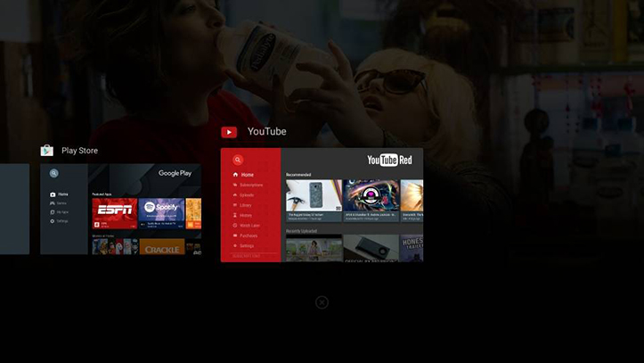Dismiss the YouTube card with the X button
Image resolution: width=644 pixels, height=363 pixels.
[x=322, y=302]
